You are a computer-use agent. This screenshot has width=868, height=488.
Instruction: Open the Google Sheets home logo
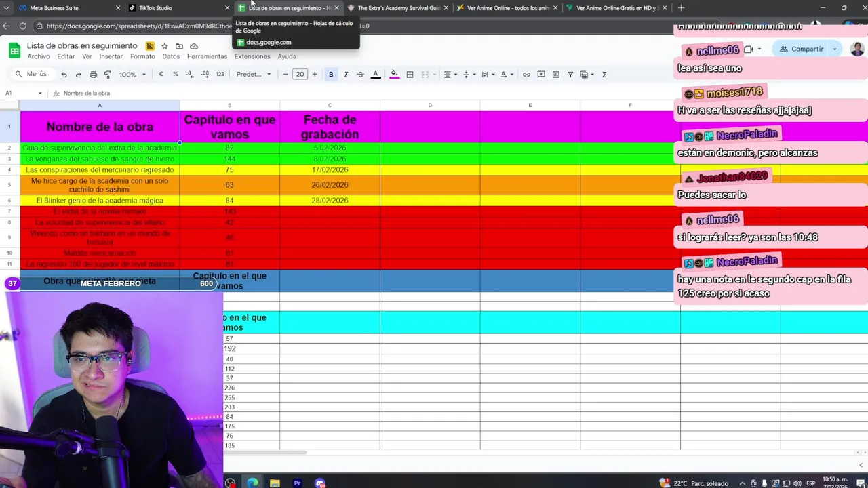coord(14,50)
